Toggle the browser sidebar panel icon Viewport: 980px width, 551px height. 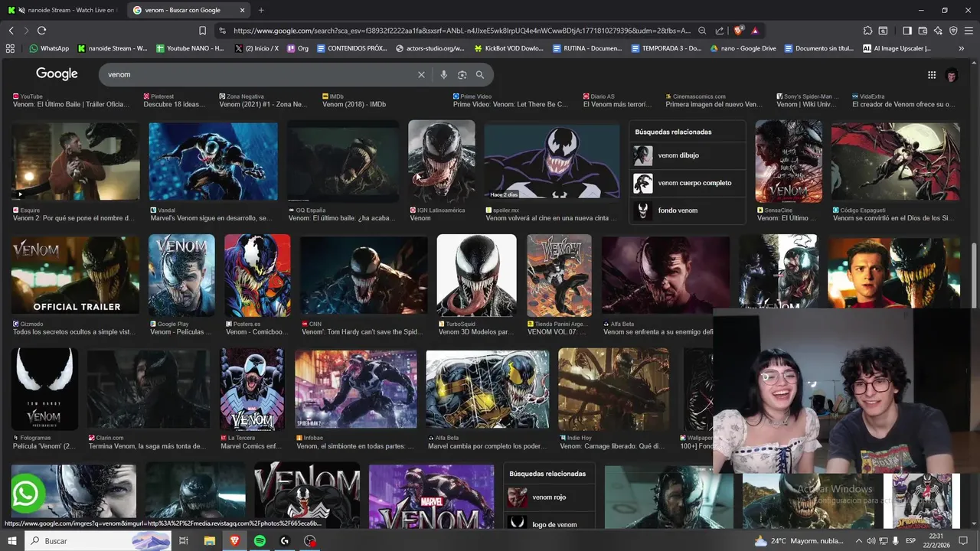pyautogui.click(x=907, y=31)
